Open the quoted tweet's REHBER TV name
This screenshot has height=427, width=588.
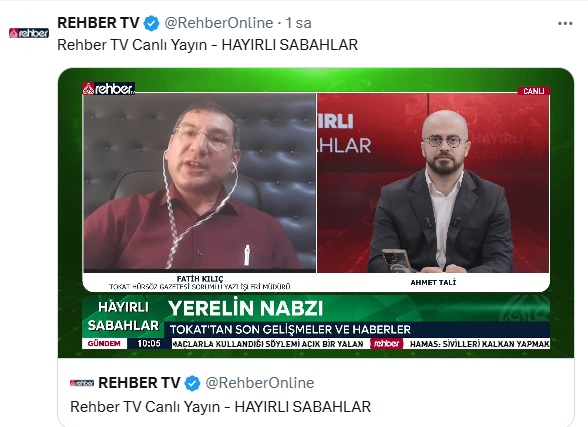[140, 383]
